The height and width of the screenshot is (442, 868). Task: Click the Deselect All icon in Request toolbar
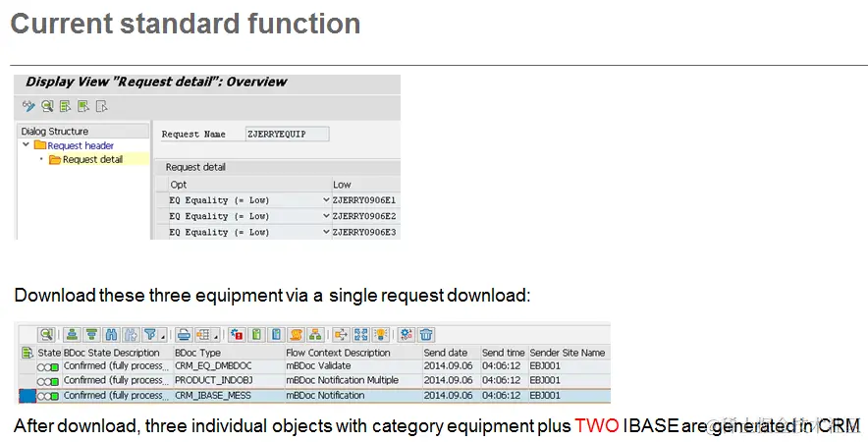[101, 106]
